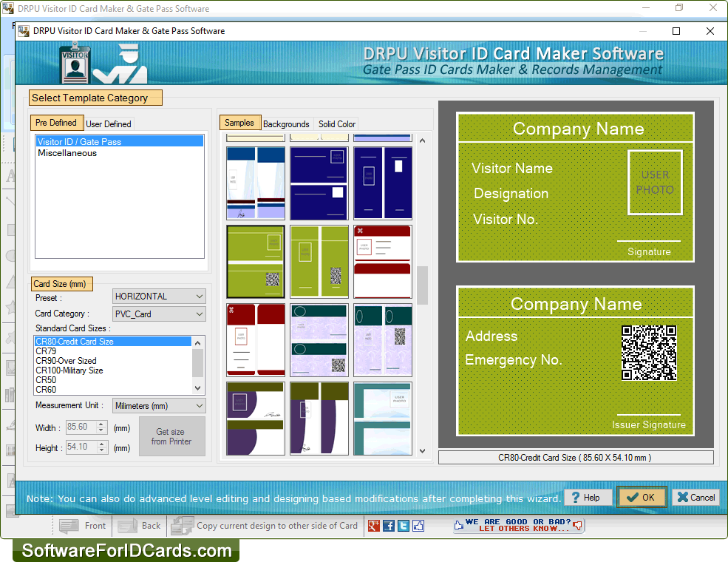Image resolution: width=728 pixels, height=562 pixels.
Task: Confirm the selection with OK
Action: pos(642,498)
